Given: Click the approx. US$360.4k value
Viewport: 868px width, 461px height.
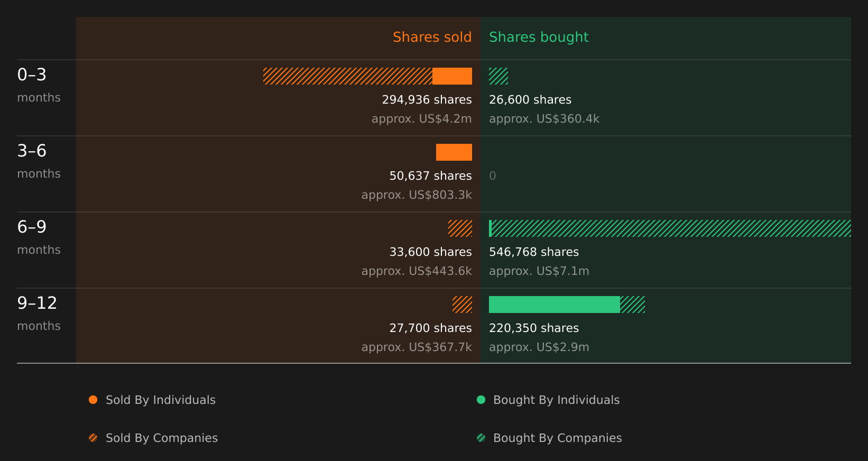Looking at the screenshot, I should [x=544, y=119].
